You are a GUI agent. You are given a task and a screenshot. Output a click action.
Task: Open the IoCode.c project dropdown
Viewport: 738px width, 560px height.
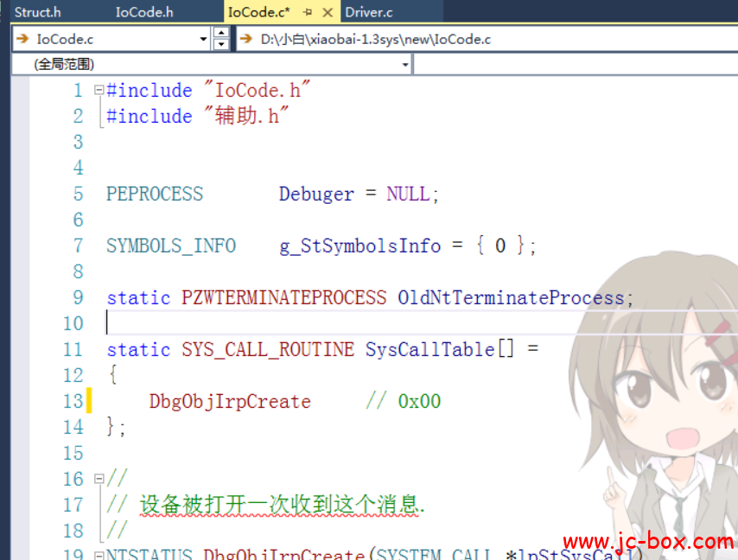click(x=204, y=39)
